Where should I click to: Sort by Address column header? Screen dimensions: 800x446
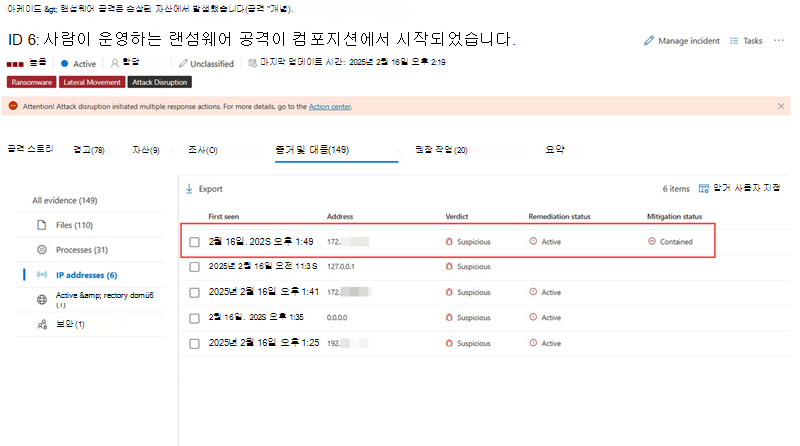pos(340,216)
